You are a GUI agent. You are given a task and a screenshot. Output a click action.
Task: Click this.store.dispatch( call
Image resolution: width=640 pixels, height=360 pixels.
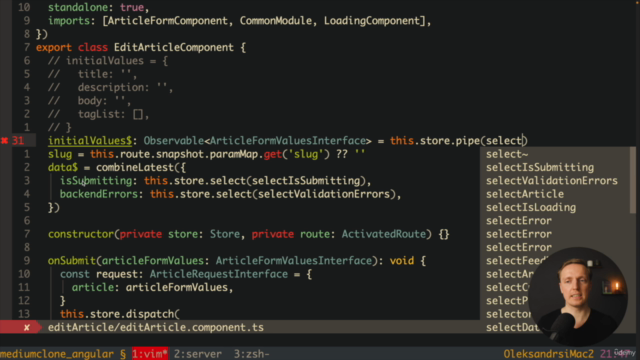click(120, 314)
